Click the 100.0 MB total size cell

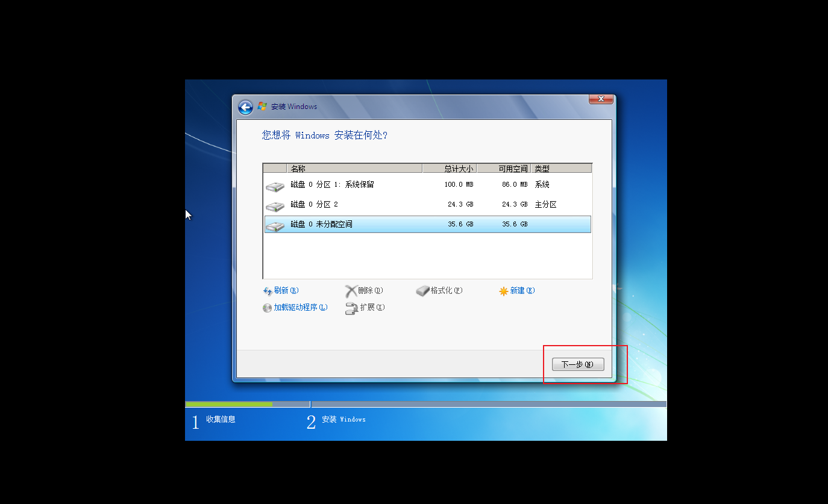point(459,184)
